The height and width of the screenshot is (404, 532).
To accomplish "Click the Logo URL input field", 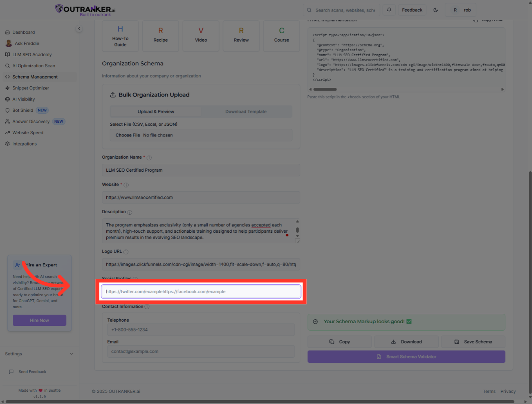I will 201,264.
